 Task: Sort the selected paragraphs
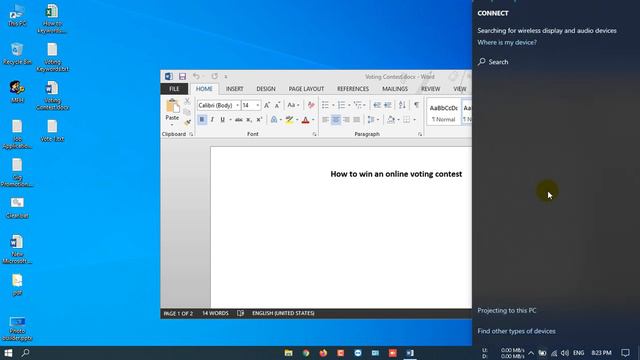[402, 105]
